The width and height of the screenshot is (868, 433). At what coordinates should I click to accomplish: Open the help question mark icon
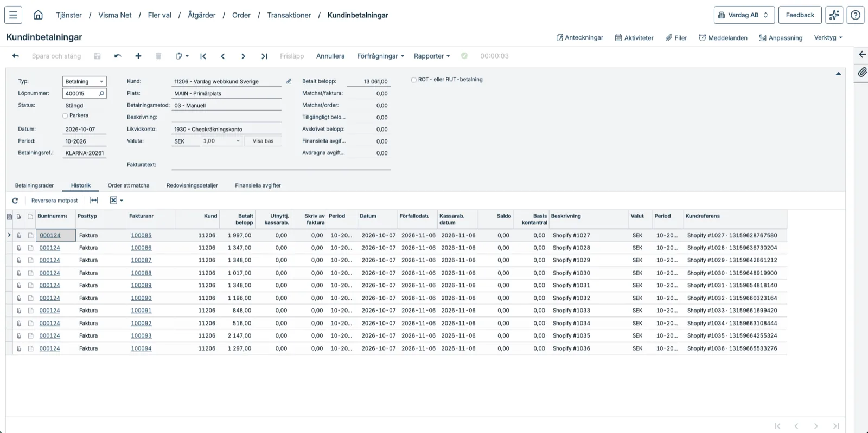[856, 15]
